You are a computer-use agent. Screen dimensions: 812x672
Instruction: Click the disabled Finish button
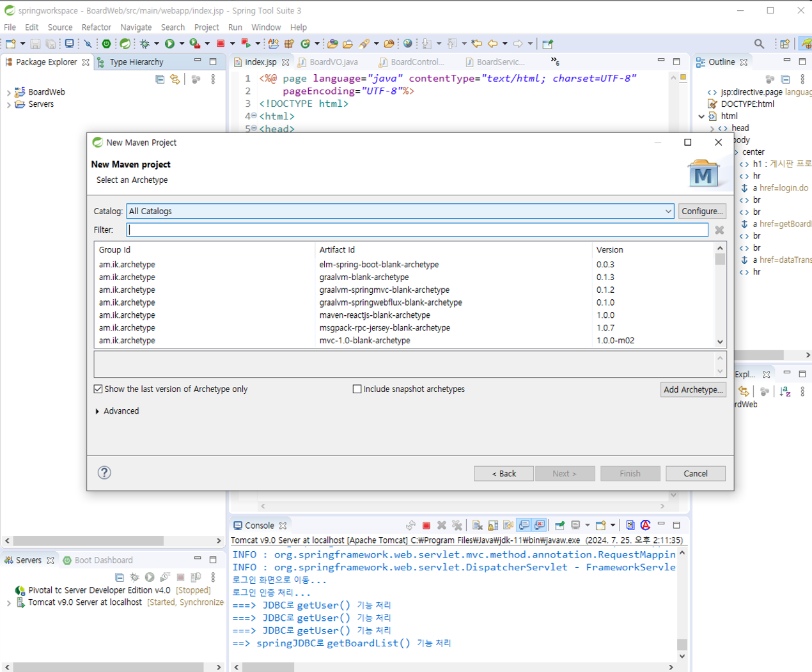point(630,473)
